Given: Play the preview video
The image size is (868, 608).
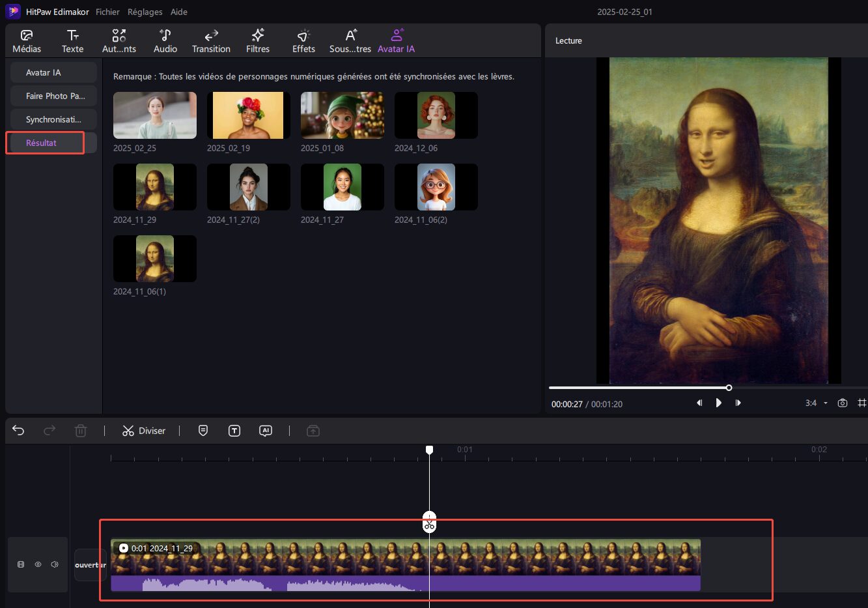Looking at the screenshot, I should (x=718, y=403).
